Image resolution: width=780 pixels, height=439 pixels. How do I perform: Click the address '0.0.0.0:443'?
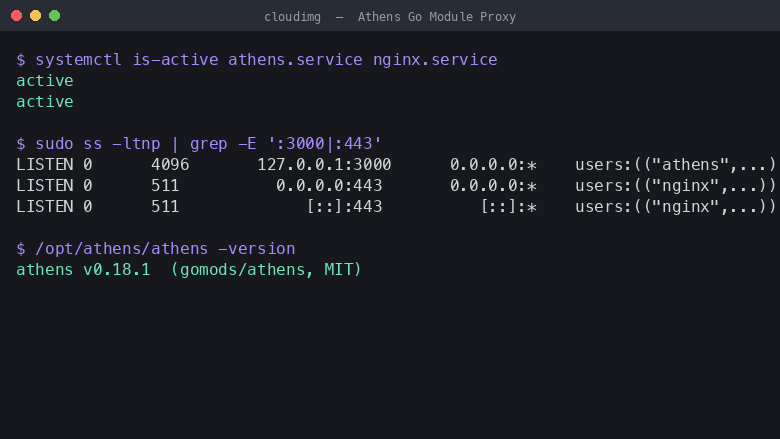329,185
